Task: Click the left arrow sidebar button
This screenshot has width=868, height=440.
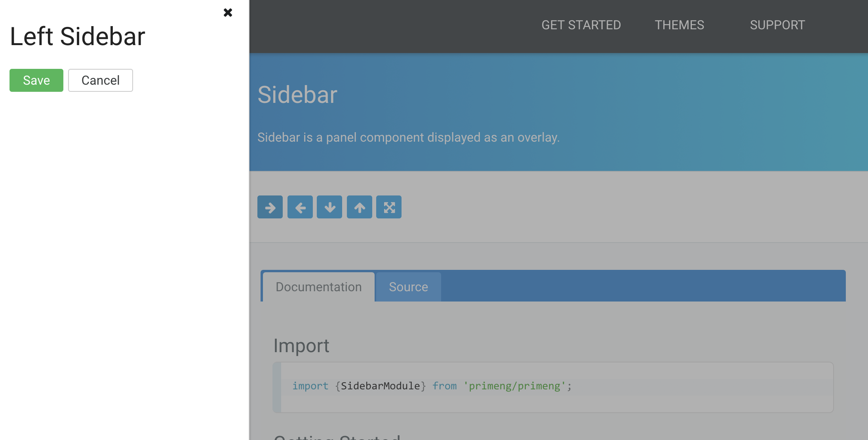Action: pyautogui.click(x=300, y=207)
